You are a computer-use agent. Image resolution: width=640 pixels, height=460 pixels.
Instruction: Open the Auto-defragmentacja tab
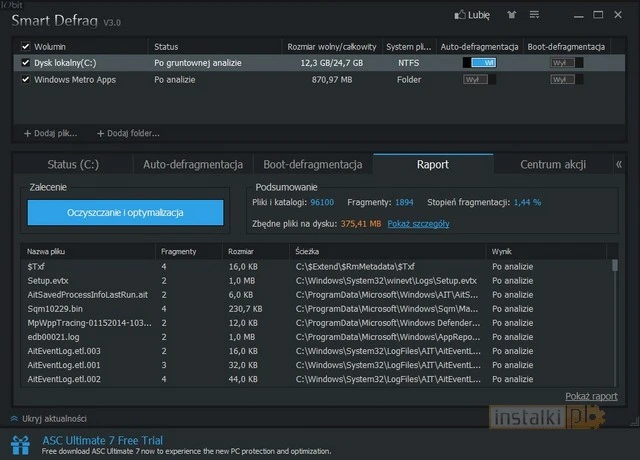point(193,164)
